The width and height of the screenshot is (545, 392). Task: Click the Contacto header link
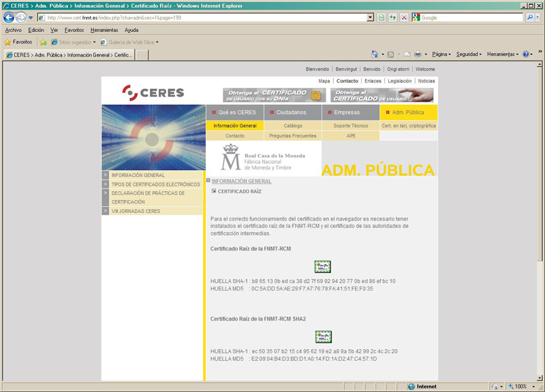click(347, 81)
